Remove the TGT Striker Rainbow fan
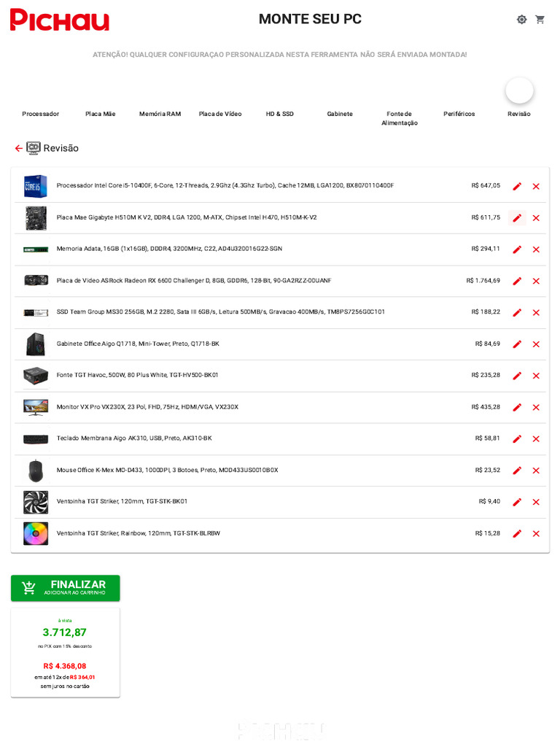 (x=536, y=534)
